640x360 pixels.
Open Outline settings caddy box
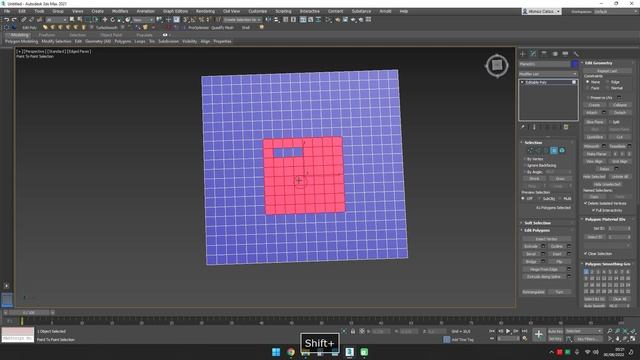click(569, 247)
